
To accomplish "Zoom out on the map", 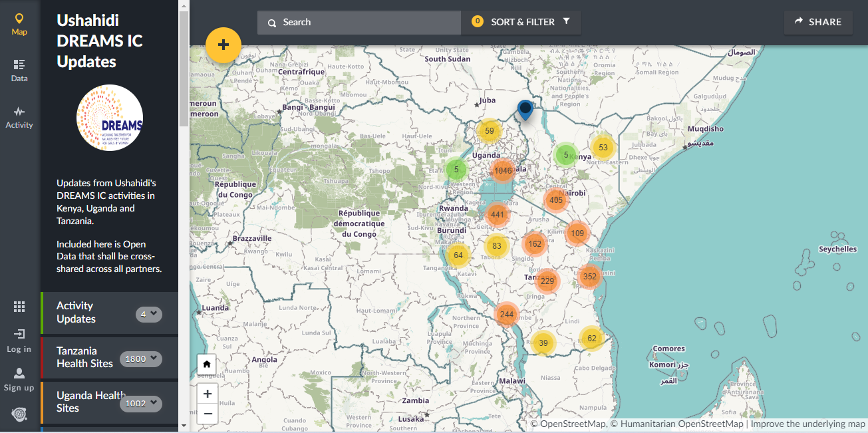I will (208, 413).
